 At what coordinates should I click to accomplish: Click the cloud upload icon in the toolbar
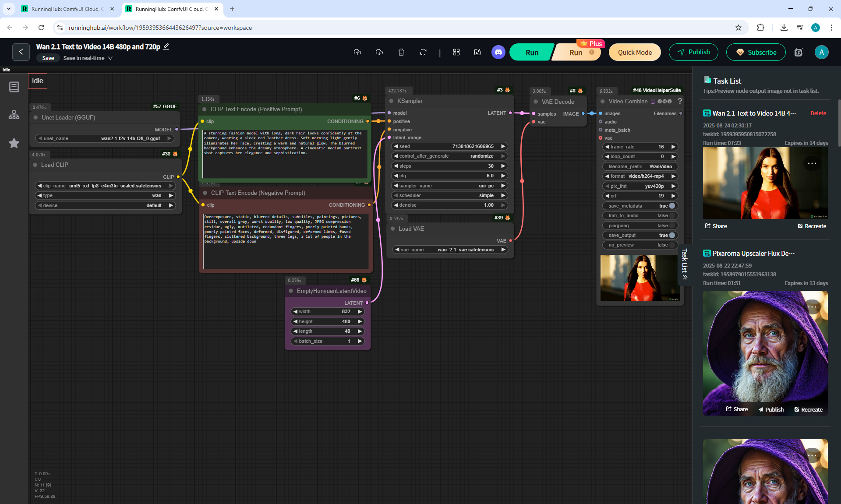tap(357, 52)
